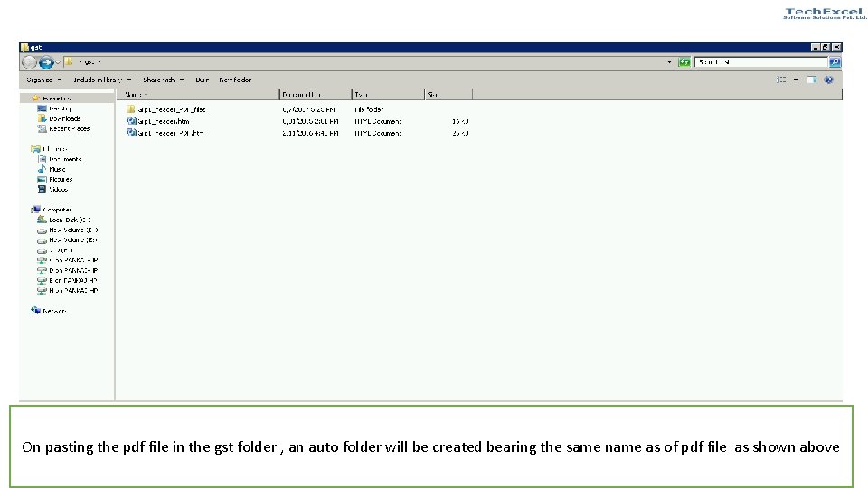Image resolution: width=868 pixels, height=488 pixels.
Task: Toggle the preview pane icon
Action: (812, 80)
